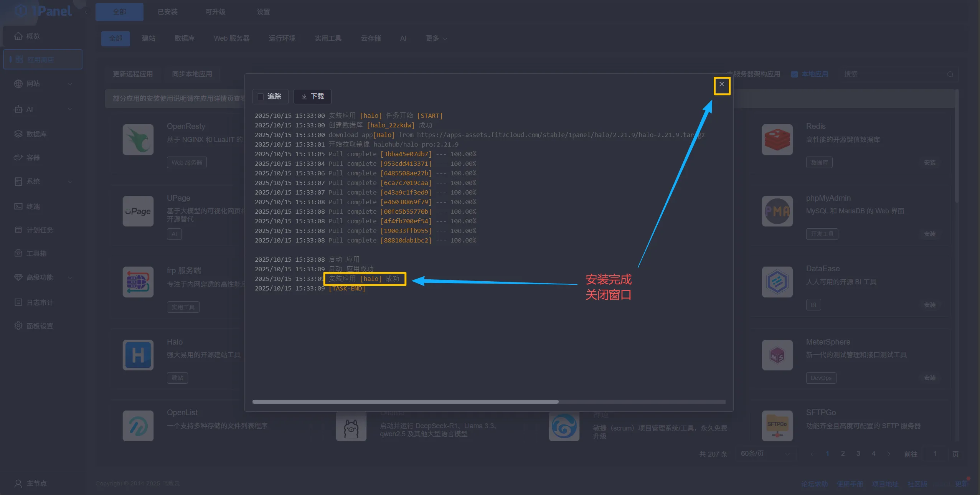Click the OpenResty app icon

138,140
